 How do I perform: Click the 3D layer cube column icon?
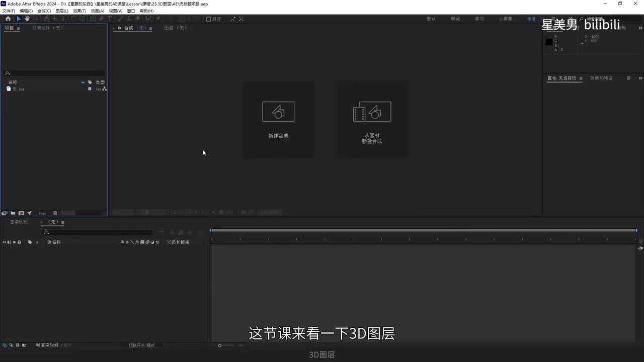point(157,242)
